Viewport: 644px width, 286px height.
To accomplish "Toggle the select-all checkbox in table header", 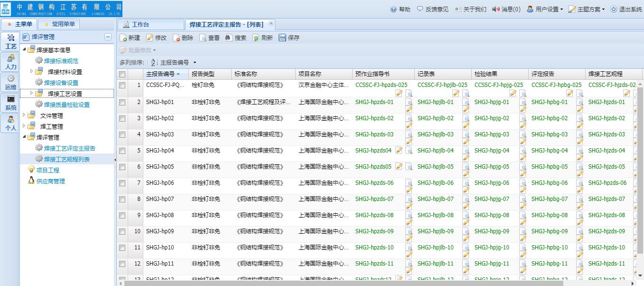I will (x=122, y=74).
